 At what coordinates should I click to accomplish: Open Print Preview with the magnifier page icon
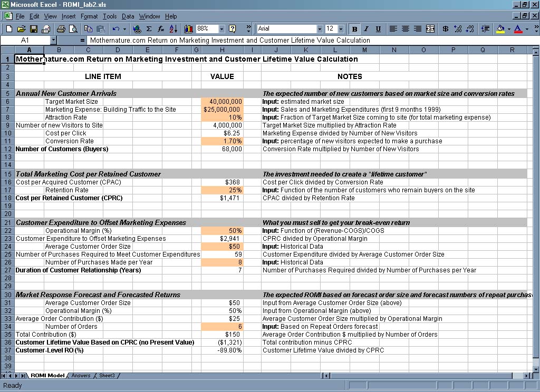point(73,29)
